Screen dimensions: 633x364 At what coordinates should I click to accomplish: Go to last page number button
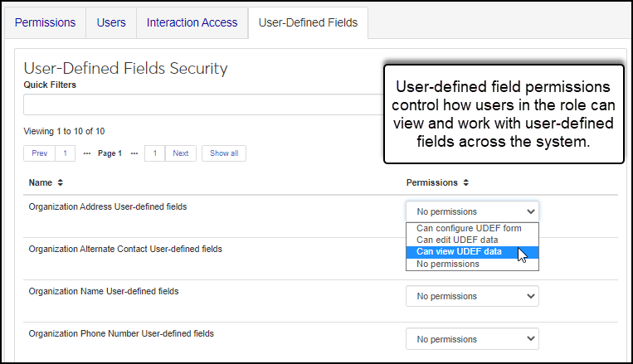point(154,153)
